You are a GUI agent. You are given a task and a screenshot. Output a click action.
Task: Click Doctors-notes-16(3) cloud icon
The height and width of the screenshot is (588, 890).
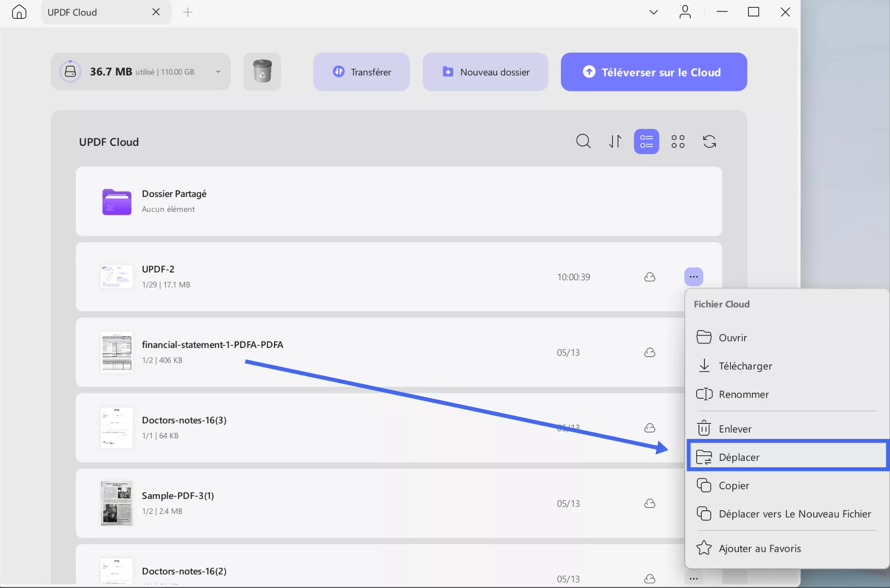[x=650, y=428]
